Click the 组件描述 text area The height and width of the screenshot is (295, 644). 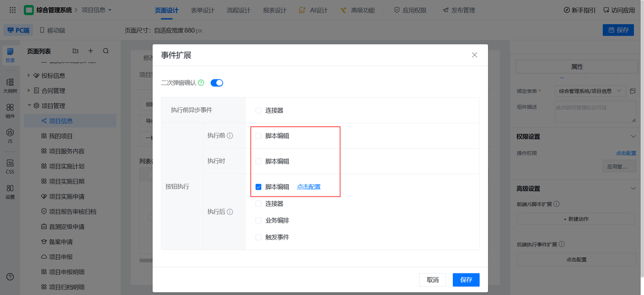point(595,112)
